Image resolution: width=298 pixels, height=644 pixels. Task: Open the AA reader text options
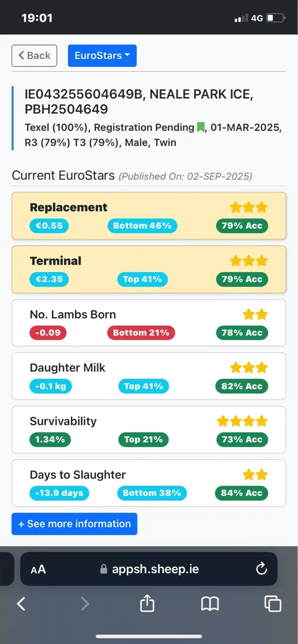coord(38,569)
